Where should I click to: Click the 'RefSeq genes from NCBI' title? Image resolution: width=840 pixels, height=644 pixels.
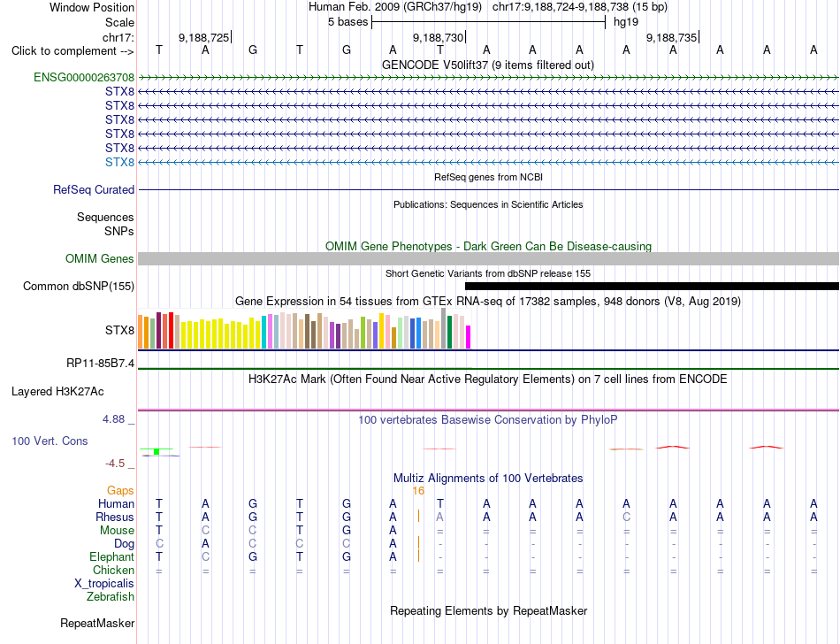pos(489,177)
